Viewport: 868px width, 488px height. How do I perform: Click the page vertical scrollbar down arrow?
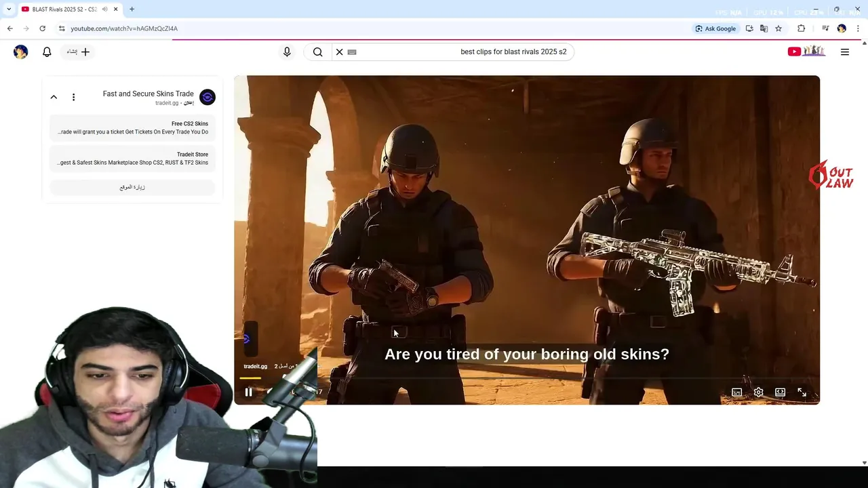click(x=864, y=463)
